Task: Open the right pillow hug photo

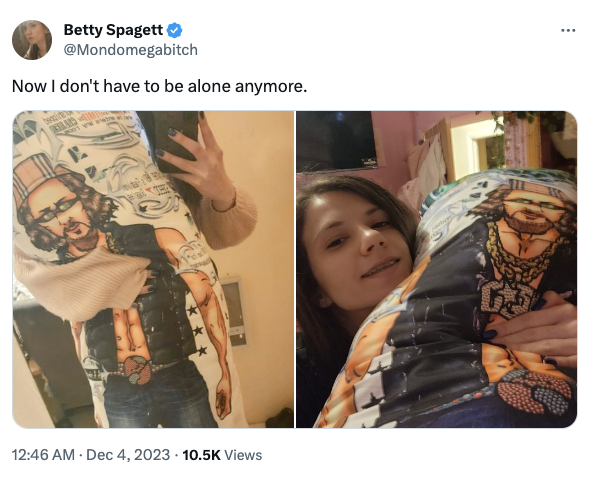Action: click(x=436, y=269)
